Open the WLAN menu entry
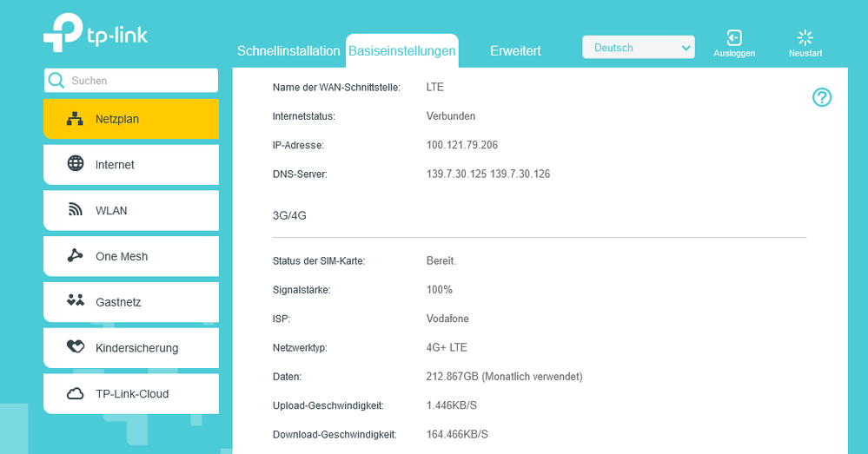This screenshot has width=868, height=454. [131, 211]
